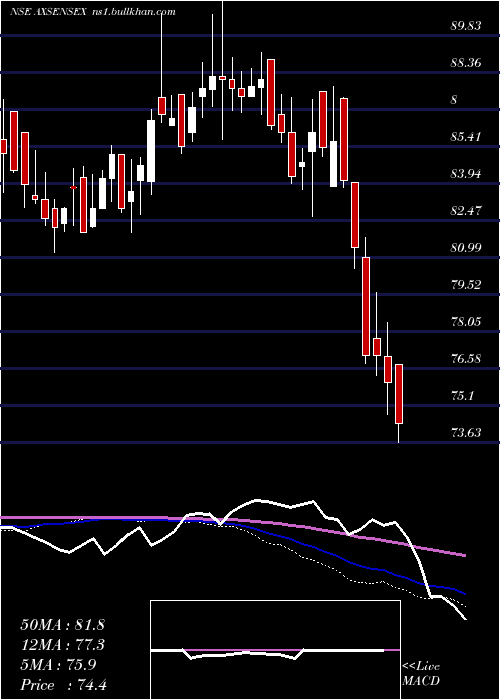Click the MACD mini chart panel
The image size is (500, 700).
click(x=275, y=650)
